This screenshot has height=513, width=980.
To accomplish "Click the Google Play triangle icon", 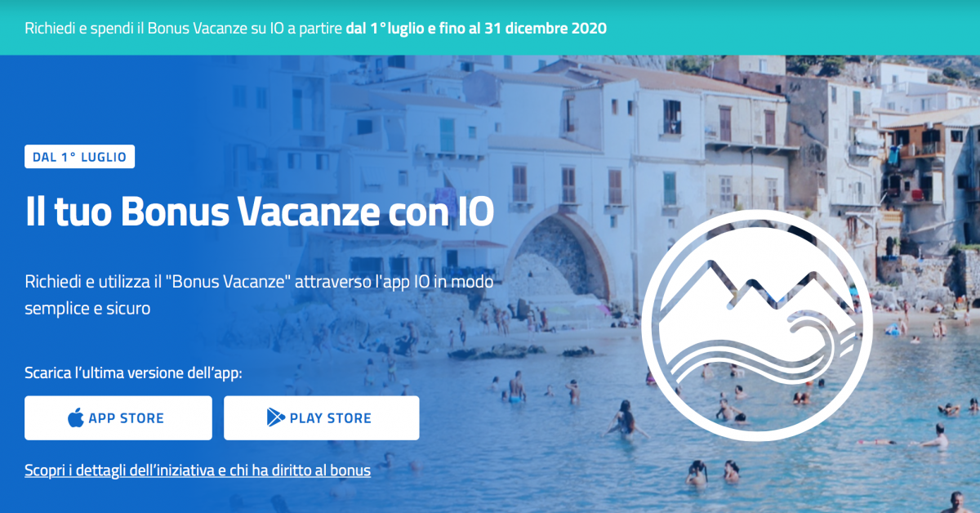I will point(275,418).
